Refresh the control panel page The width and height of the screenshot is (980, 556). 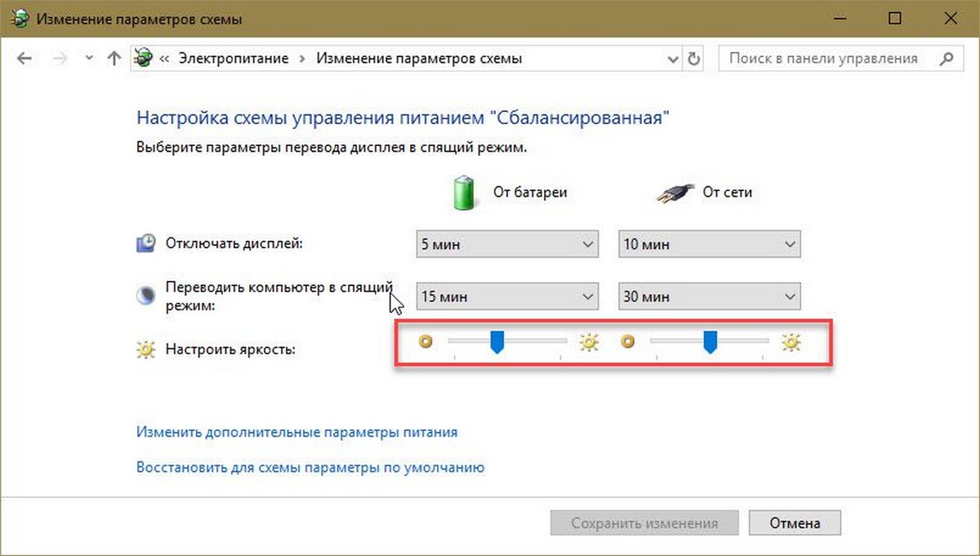694,59
